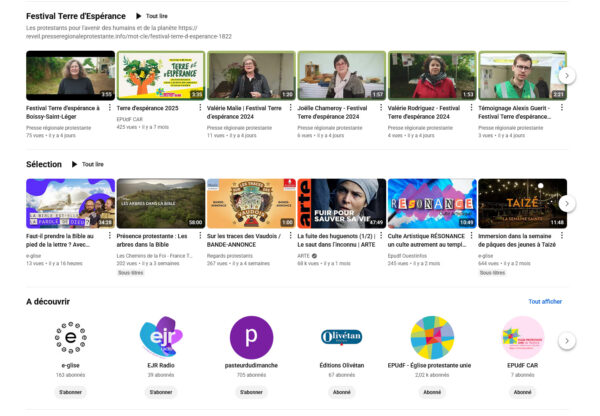Screen dimensions: 600x416
Task: Open options menu for La fuite des huguenots video
Action: (x=381, y=235)
